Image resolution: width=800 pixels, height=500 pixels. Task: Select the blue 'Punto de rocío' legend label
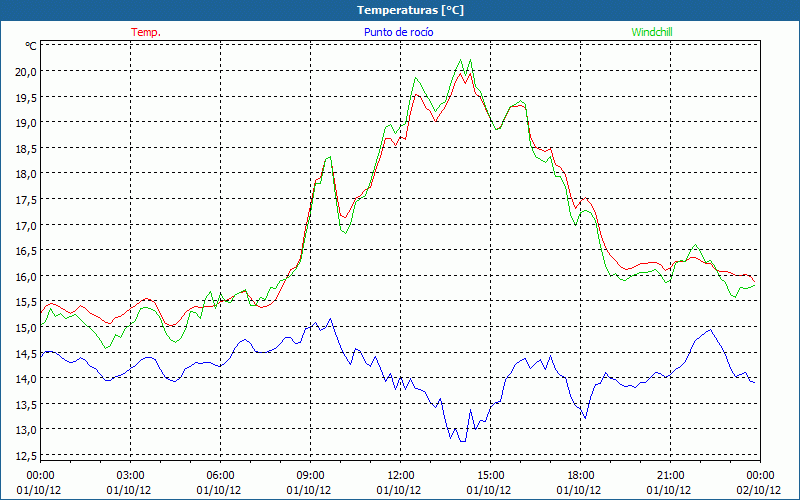398,32
